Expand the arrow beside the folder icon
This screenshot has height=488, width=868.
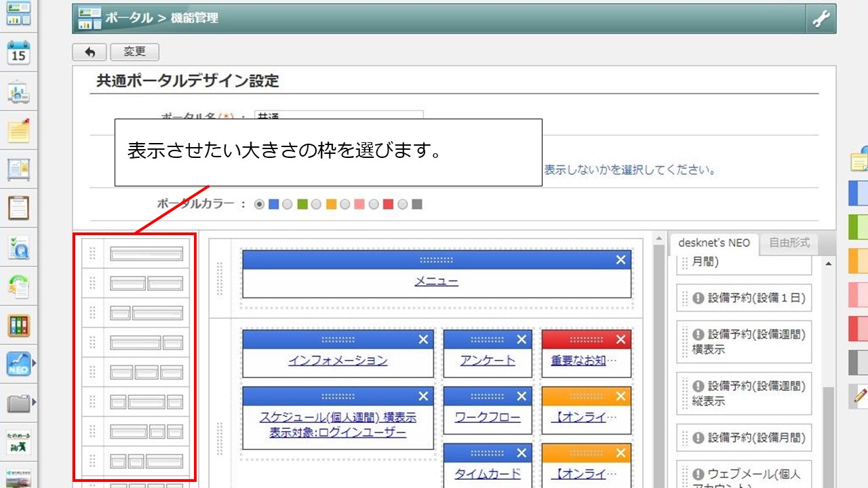pyautogui.click(x=34, y=403)
